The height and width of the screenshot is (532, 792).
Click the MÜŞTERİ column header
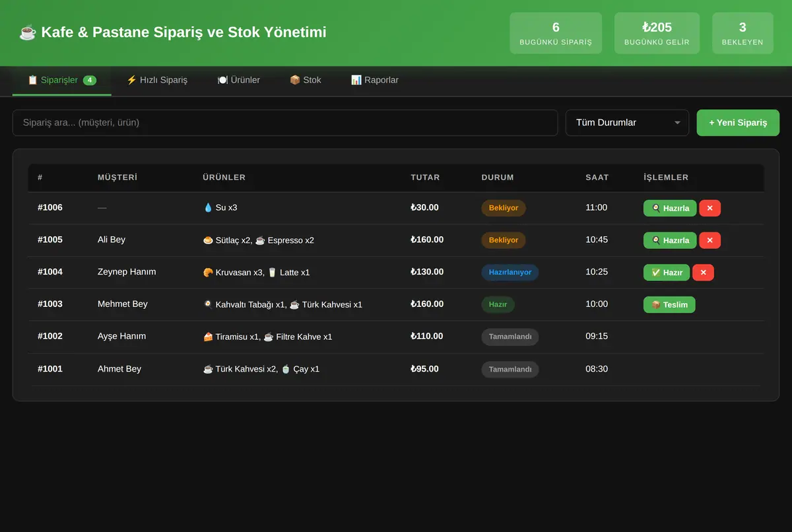[x=117, y=178]
